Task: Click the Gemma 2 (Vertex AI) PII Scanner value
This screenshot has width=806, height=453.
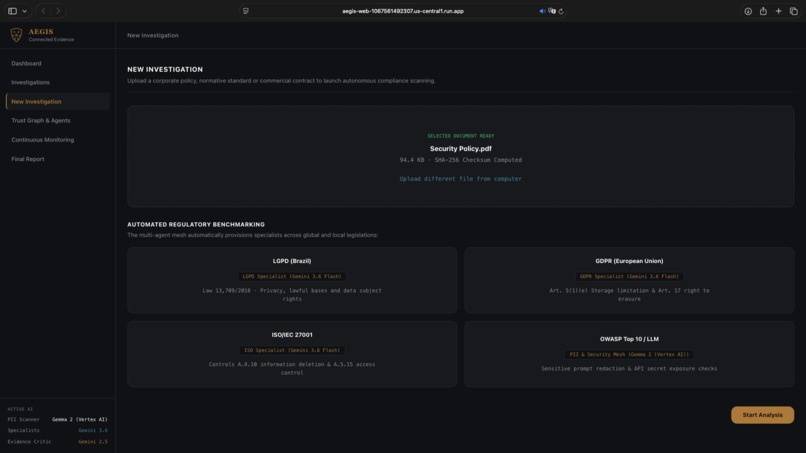Action: 80,420
